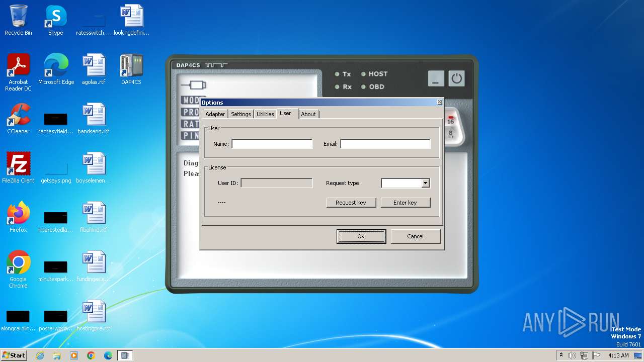Screen dimensions: 644x362
Task: Open File Explorer from taskbar
Action: click(x=57, y=355)
